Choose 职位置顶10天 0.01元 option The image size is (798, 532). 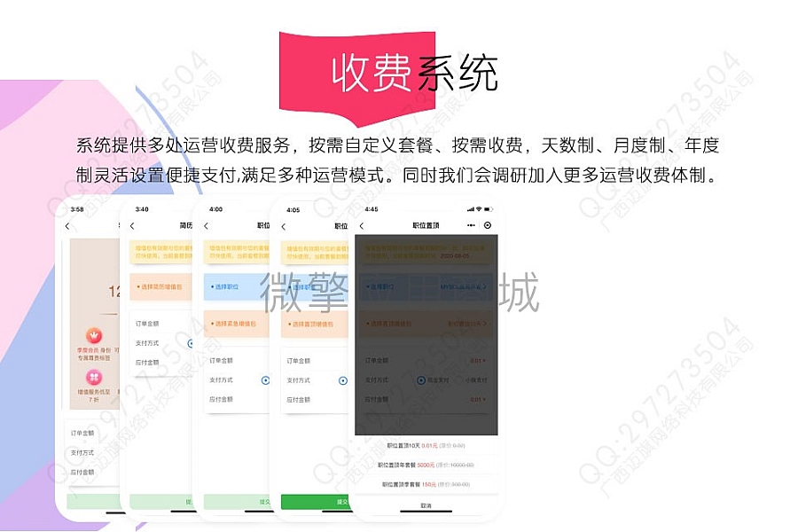pyautogui.click(x=426, y=445)
